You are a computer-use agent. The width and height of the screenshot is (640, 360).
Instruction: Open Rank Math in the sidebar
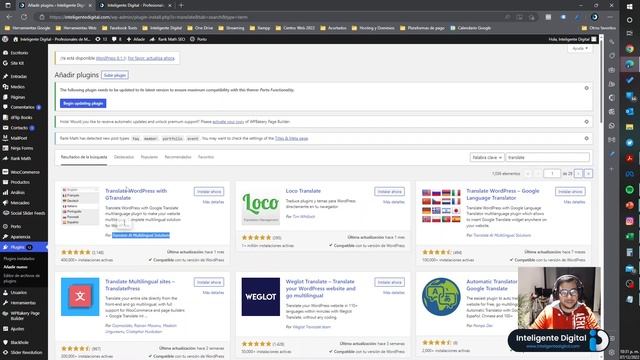pyautogui.click(x=20, y=158)
